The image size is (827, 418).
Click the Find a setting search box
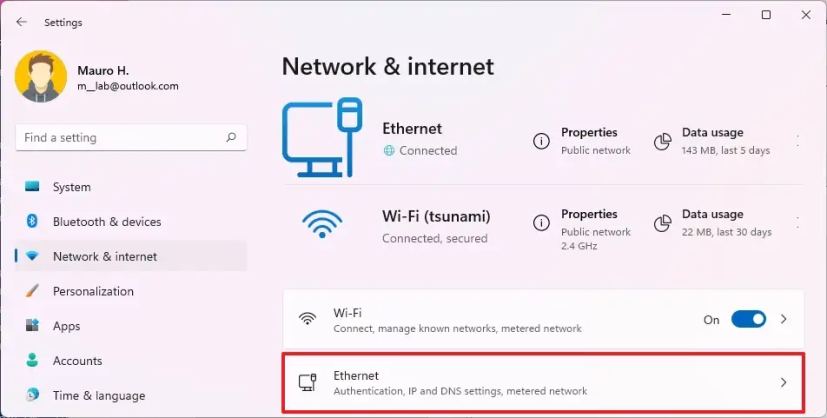coord(131,138)
